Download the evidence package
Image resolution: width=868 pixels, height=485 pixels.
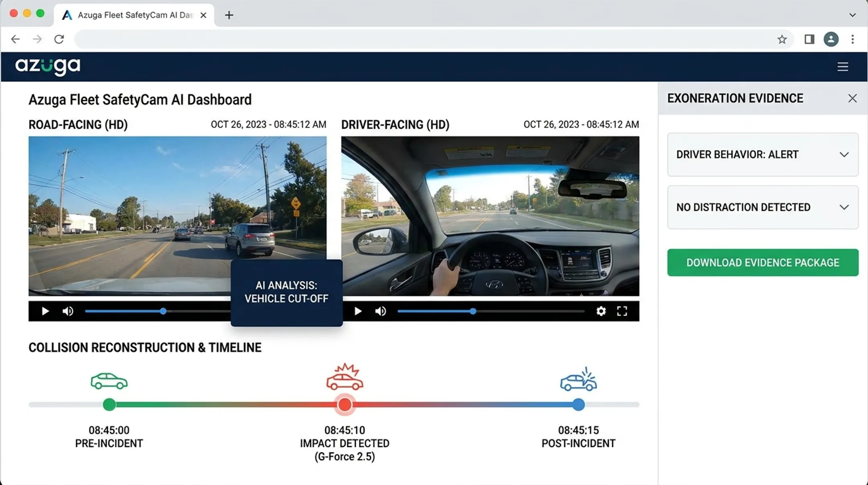tap(763, 263)
